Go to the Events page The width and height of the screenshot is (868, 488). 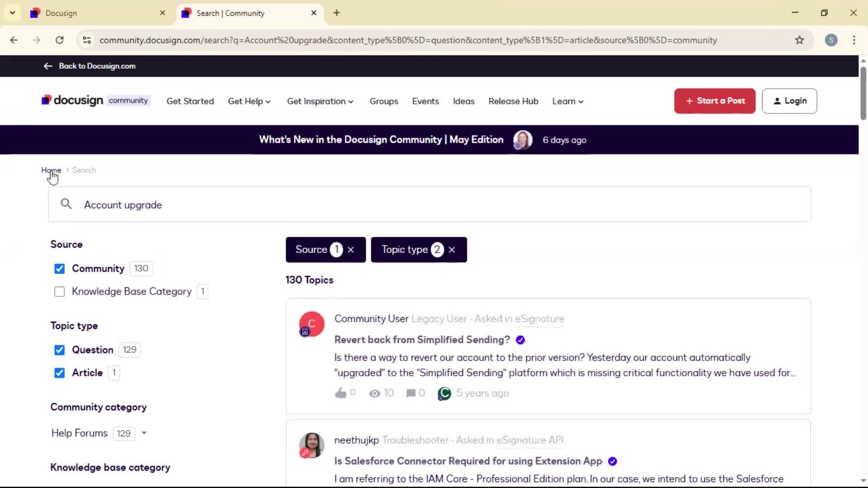pos(425,101)
